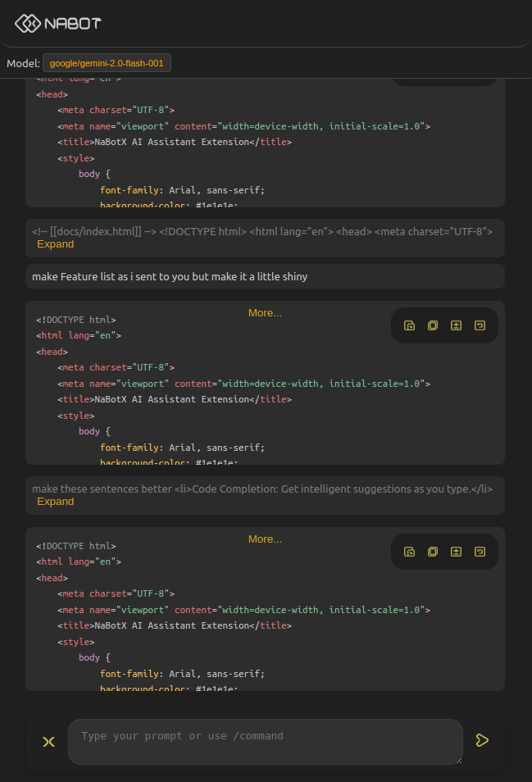This screenshot has height=782, width=532.
Task: Click the viewport meta line in last code block
Action: coord(243,610)
